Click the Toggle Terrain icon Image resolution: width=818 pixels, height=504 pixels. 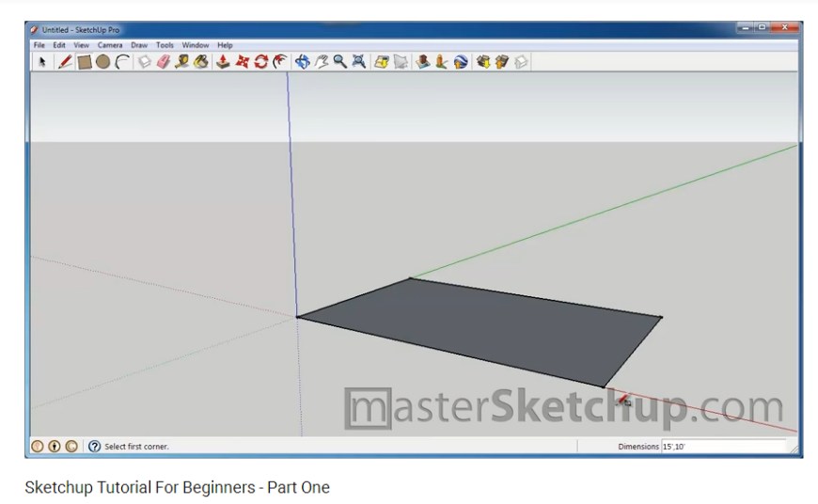(x=401, y=62)
